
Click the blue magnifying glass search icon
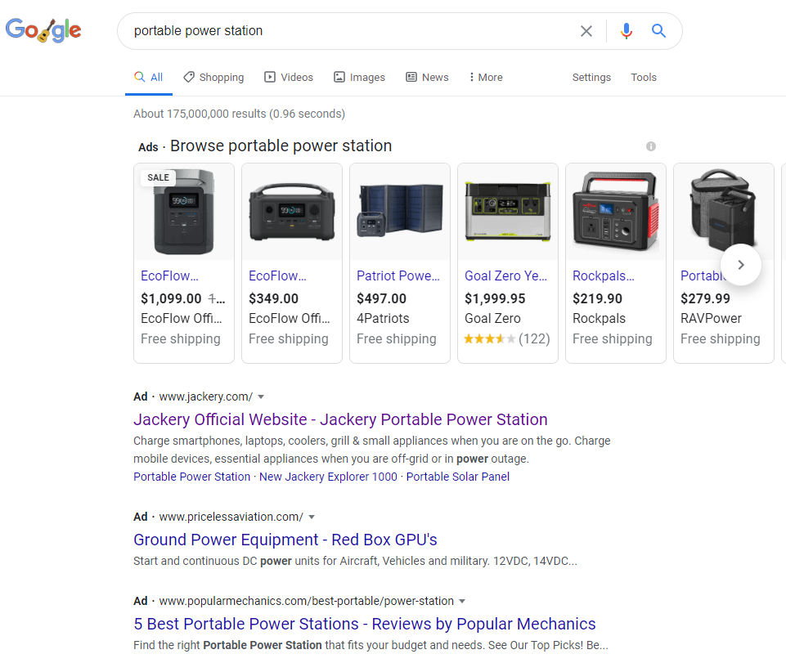point(658,31)
